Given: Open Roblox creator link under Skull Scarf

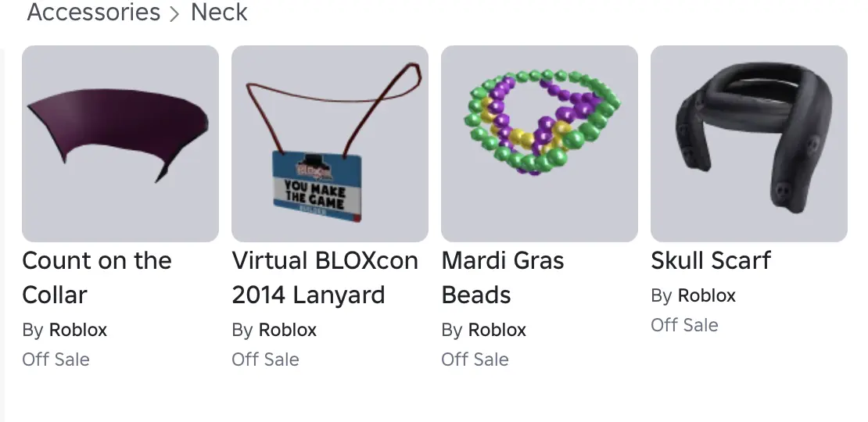Looking at the screenshot, I should click(x=707, y=296).
